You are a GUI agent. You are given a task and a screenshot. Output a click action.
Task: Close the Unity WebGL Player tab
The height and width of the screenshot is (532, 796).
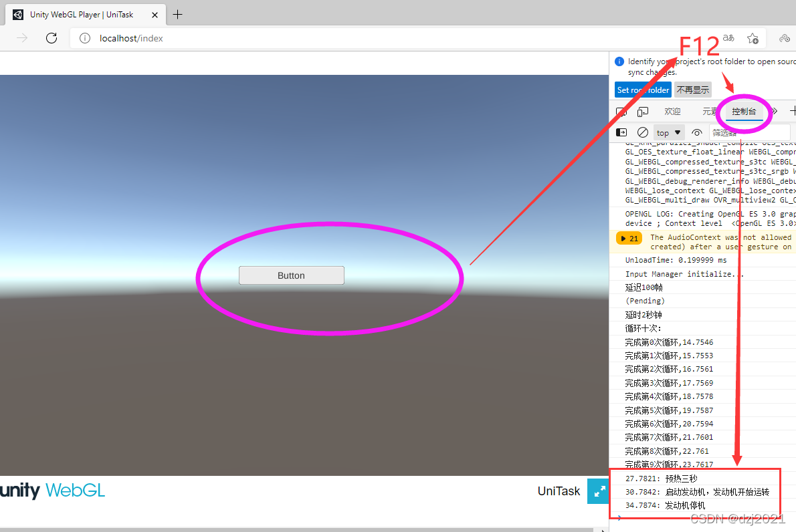tap(155, 15)
